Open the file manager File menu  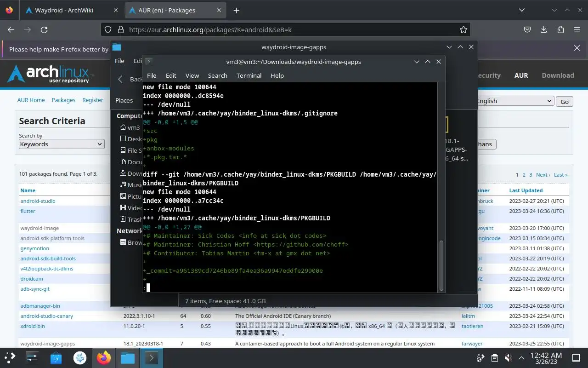[x=119, y=61]
